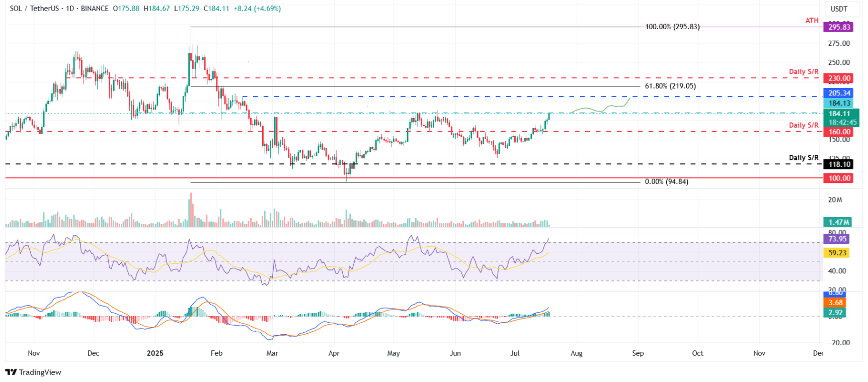Select the red 160.00 price label
The height and width of the screenshot is (382, 868).
click(839, 132)
